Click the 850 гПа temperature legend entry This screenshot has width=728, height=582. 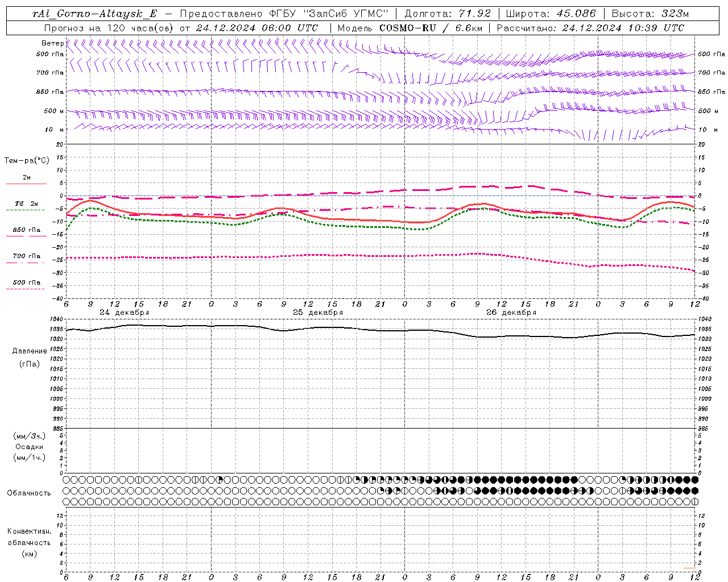[27, 230]
